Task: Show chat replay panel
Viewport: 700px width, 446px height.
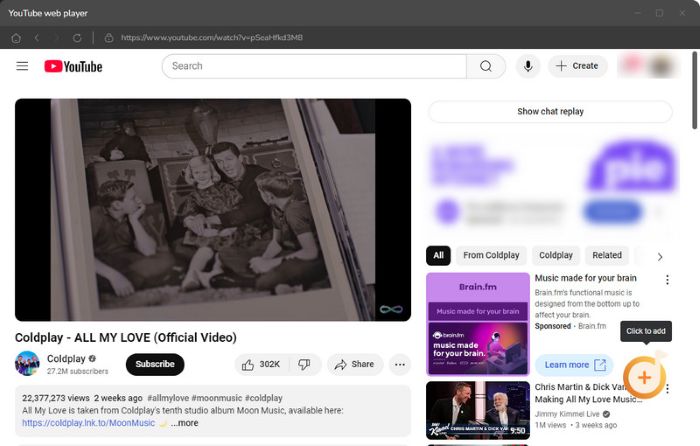Action: coord(550,112)
